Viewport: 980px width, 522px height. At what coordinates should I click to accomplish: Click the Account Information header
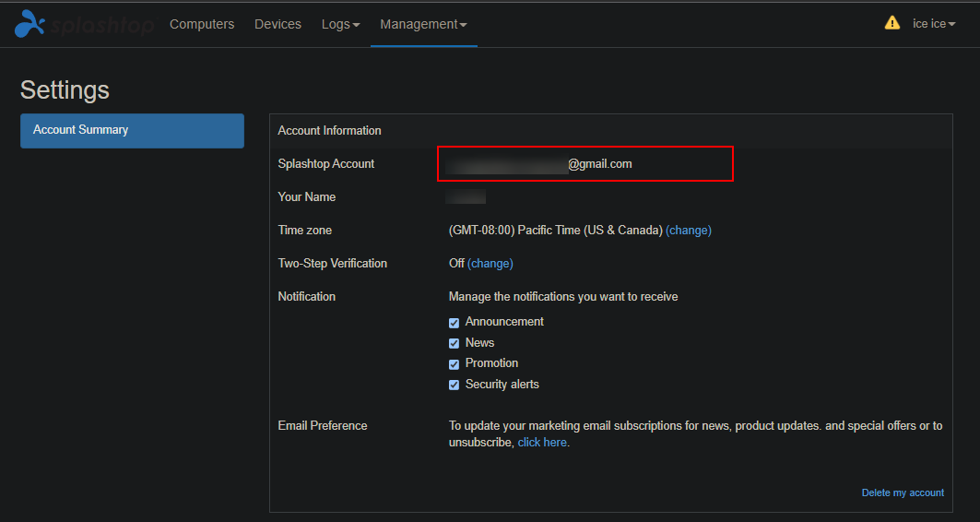(x=329, y=130)
